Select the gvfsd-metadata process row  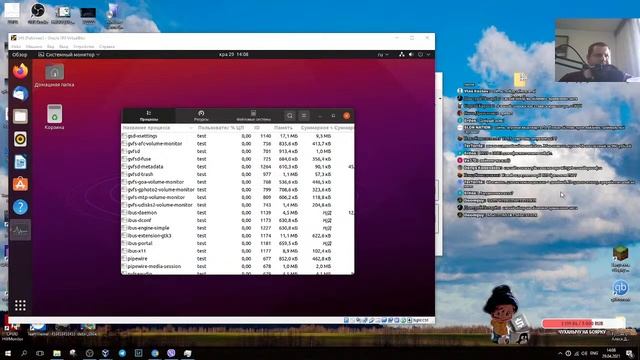[x=238, y=167]
